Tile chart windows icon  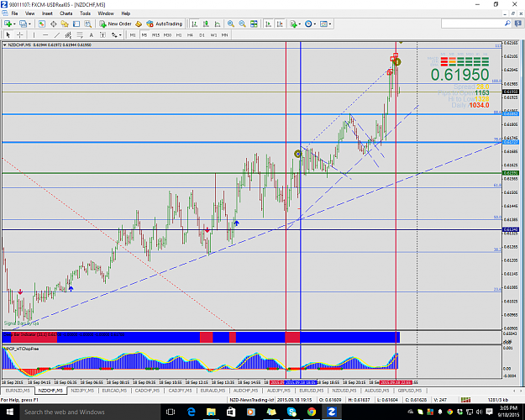(x=255, y=24)
